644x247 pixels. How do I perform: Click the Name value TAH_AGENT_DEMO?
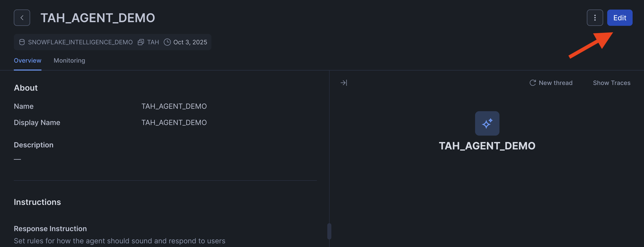(x=174, y=106)
